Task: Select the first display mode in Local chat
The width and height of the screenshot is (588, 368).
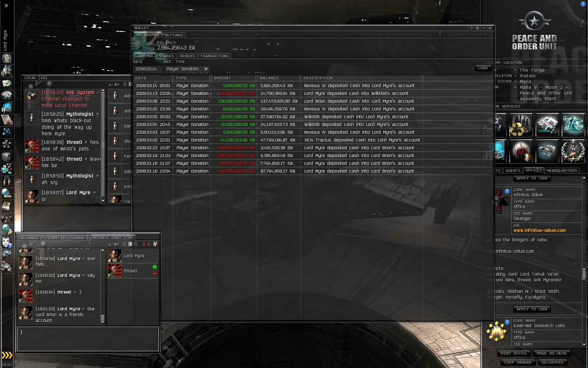Action: coord(125,84)
